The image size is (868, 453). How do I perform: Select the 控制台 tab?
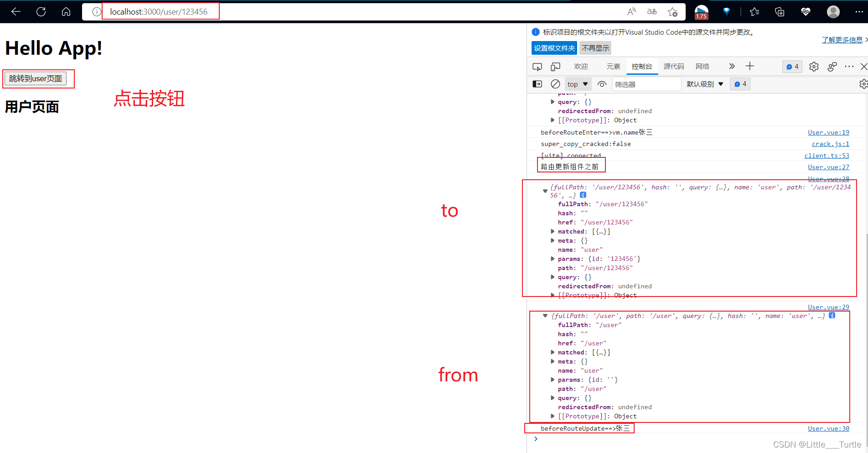(x=642, y=67)
